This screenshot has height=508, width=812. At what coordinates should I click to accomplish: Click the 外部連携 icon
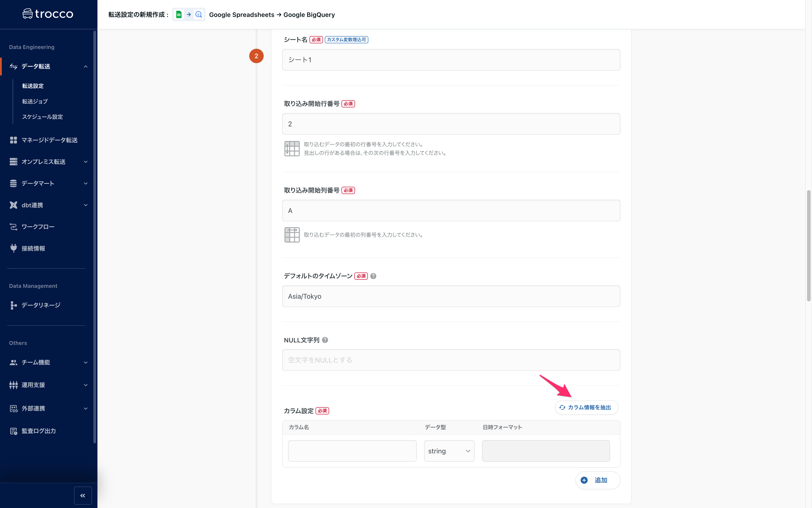pos(14,409)
